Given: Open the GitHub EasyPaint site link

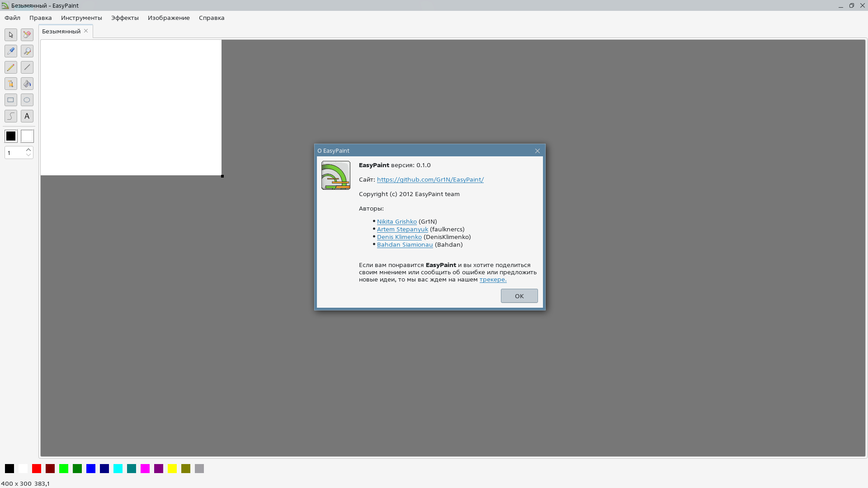Looking at the screenshot, I should click(430, 179).
